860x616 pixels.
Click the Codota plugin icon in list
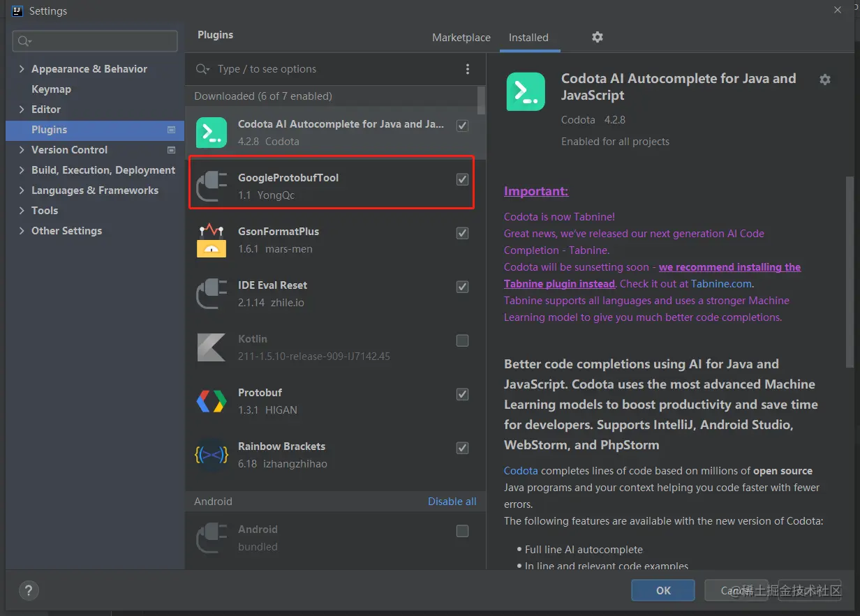[212, 133]
